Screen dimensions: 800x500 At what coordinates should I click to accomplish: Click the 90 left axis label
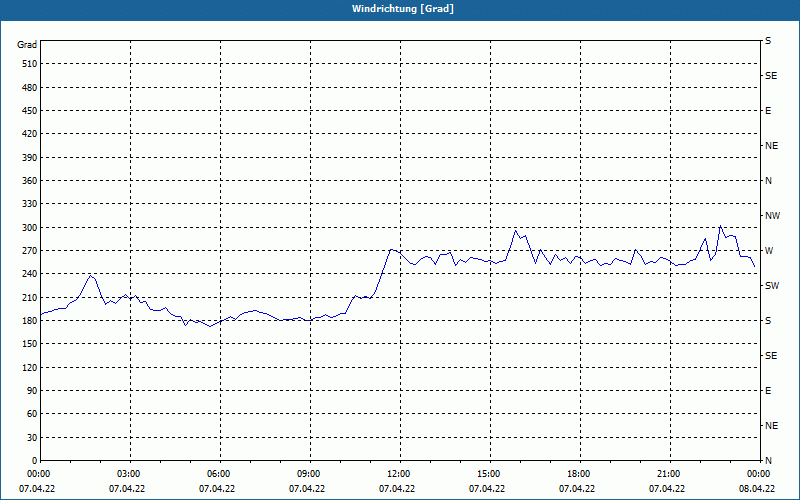(x=32, y=391)
